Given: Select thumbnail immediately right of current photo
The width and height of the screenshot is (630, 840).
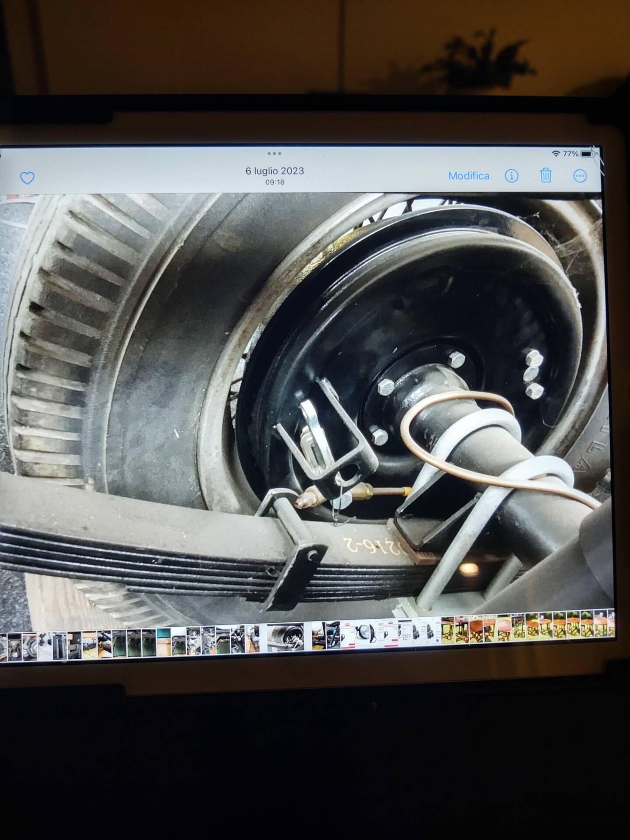Looking at the screenshot, I should (x=318, y=636).
